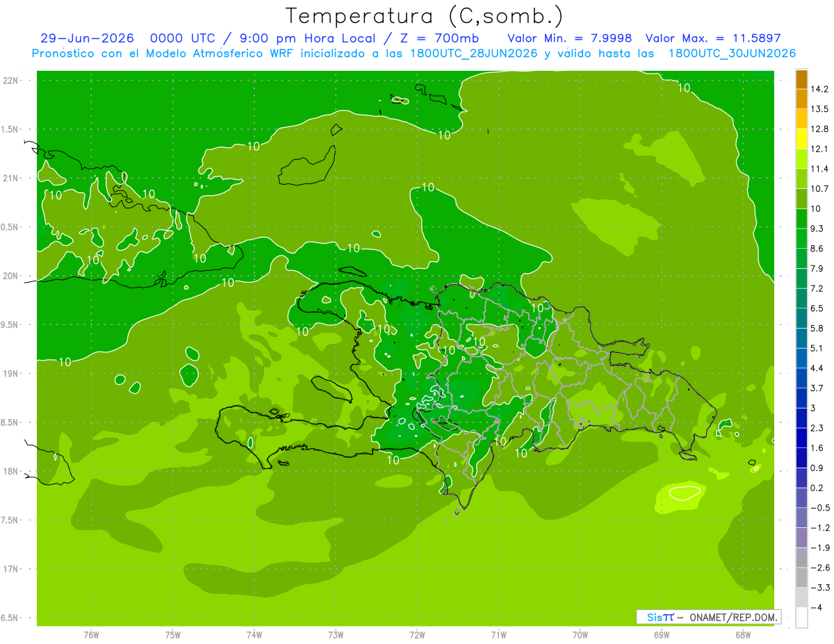
Task: Click the "18N" latitude label
Action: pos(11,471)
